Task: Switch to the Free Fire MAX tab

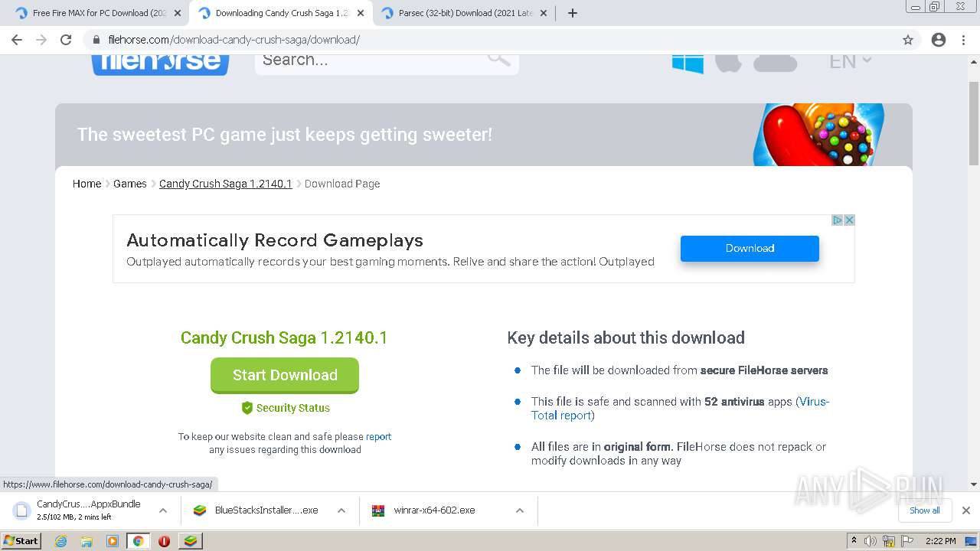Action: click(96, 13)
